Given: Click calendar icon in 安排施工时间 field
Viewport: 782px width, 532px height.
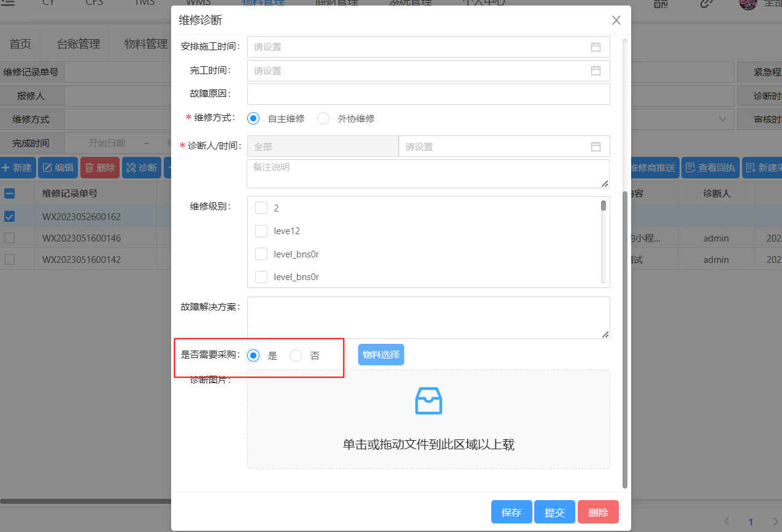Looking at the screenshot, I should [596, 47].
